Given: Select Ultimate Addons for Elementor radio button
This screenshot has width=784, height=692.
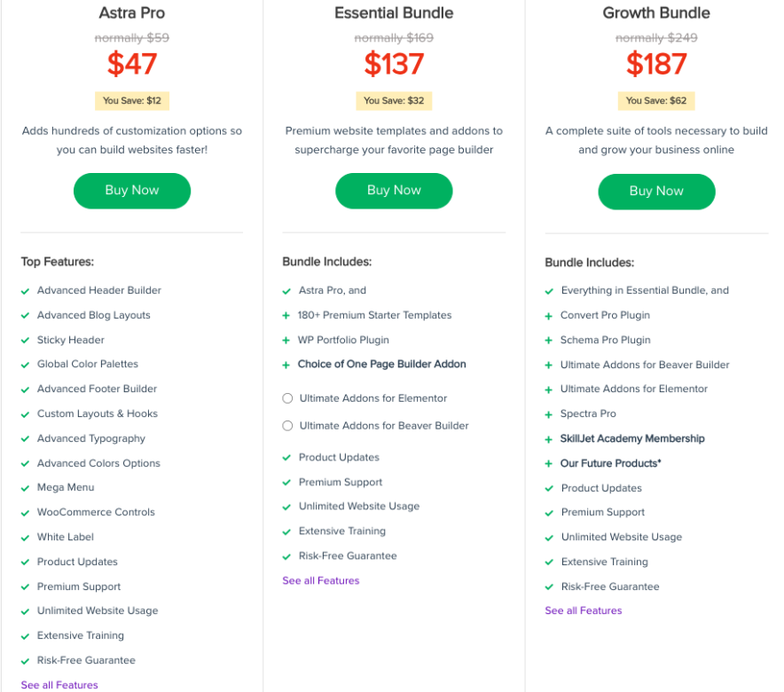Looking at the screenshot, I should point(287,399).
